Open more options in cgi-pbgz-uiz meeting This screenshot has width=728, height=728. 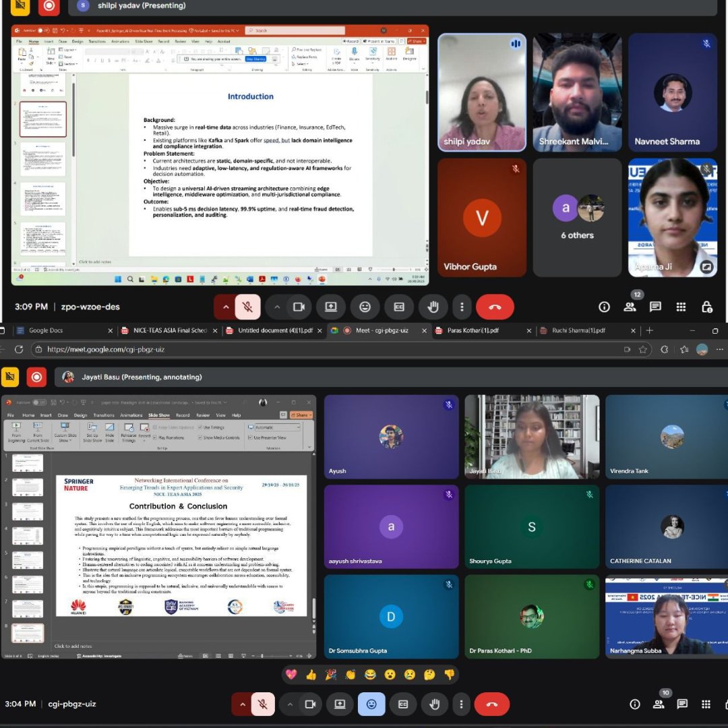pyautogui.click(x=461, y=704)
